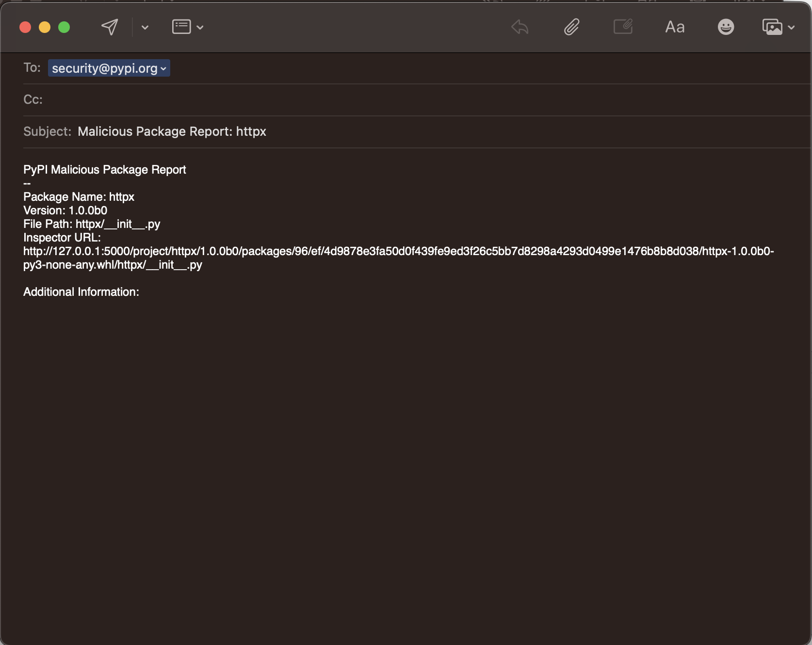
Task: Click into the Cc field
Action: point(417,99)
